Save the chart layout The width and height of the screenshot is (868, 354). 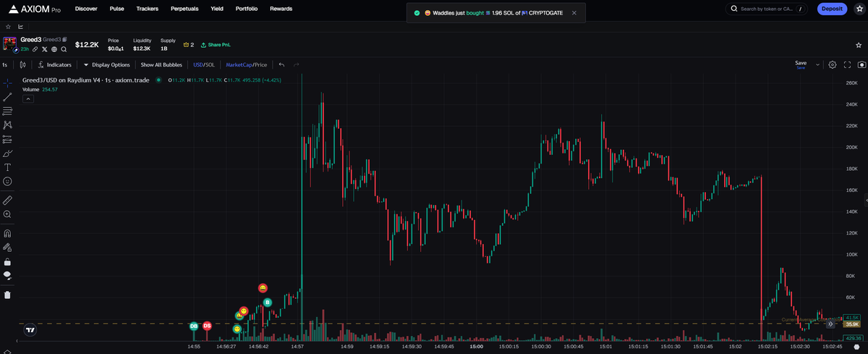pyautogui.click(x=801, y=64)
